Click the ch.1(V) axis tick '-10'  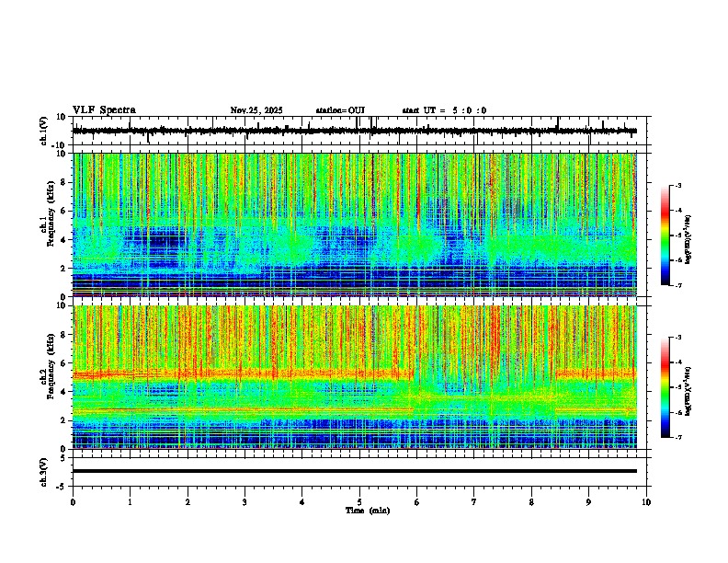click(60, 145)
